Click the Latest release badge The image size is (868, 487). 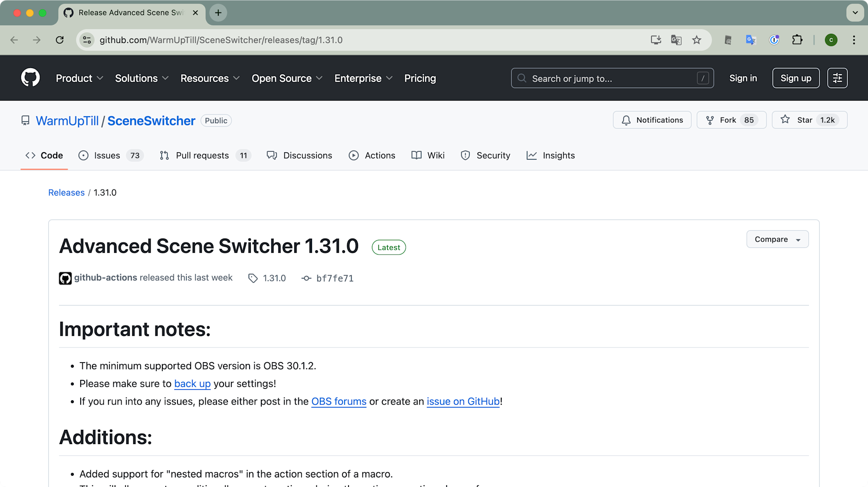click(389, 247)
